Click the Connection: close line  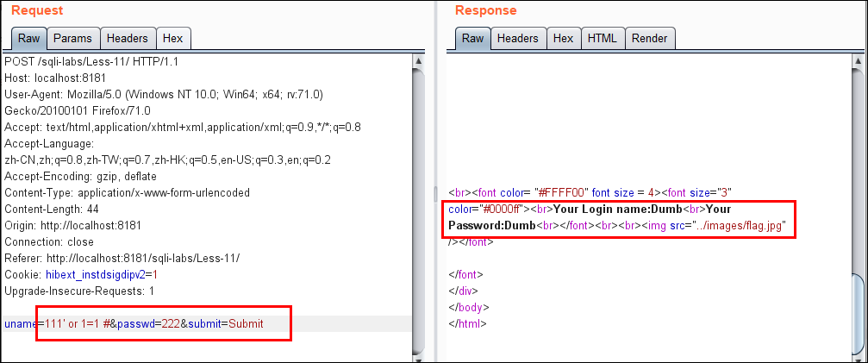click(x=49, y=241)
